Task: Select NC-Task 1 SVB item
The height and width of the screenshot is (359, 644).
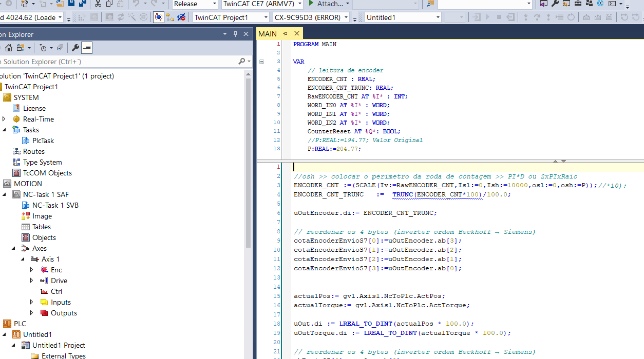Action: click(55, 205)
